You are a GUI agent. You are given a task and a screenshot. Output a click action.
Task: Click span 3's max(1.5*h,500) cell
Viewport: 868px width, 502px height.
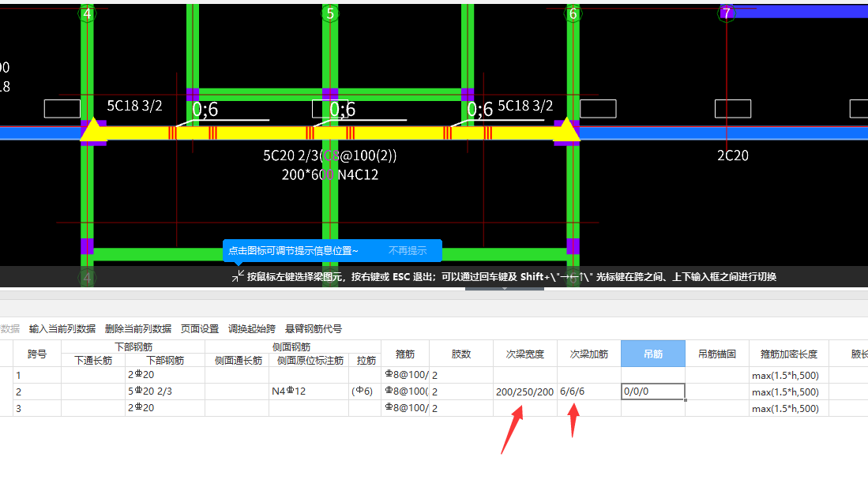click(789, 408)
